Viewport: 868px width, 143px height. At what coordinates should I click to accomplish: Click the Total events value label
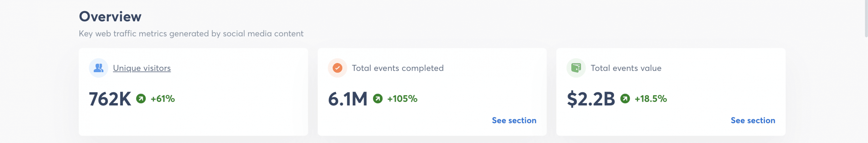tap(626, 68)
